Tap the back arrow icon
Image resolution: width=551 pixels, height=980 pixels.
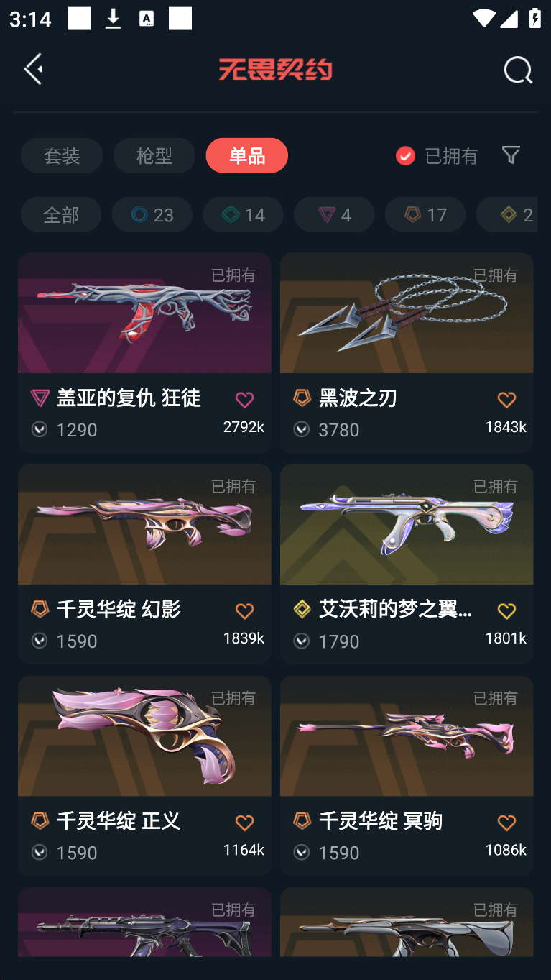34,69
